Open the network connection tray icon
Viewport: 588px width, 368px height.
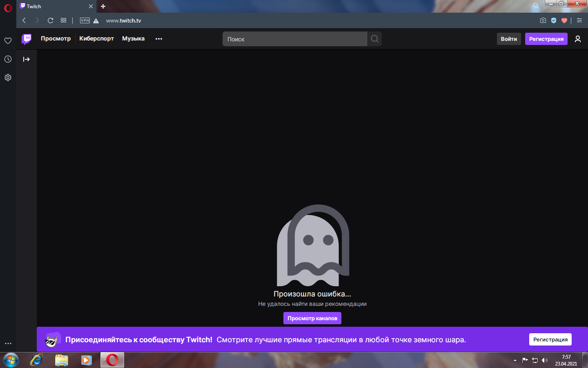535,360
